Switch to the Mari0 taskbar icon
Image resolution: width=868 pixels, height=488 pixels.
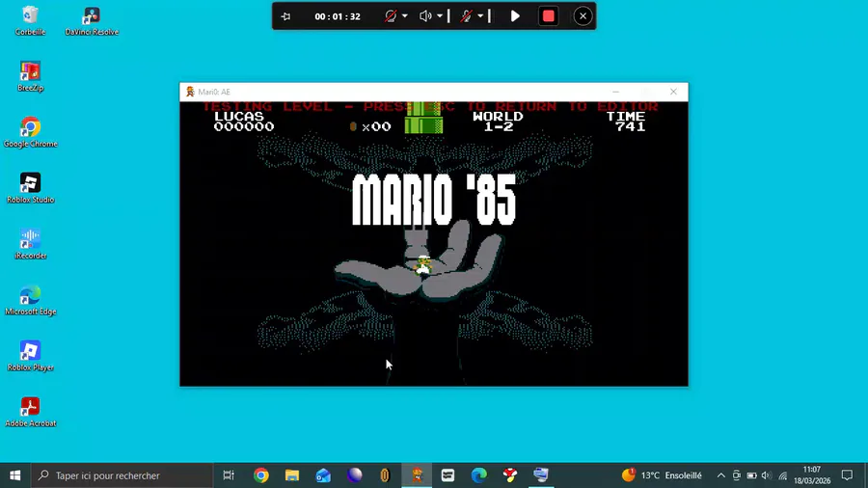pos(417,475)
